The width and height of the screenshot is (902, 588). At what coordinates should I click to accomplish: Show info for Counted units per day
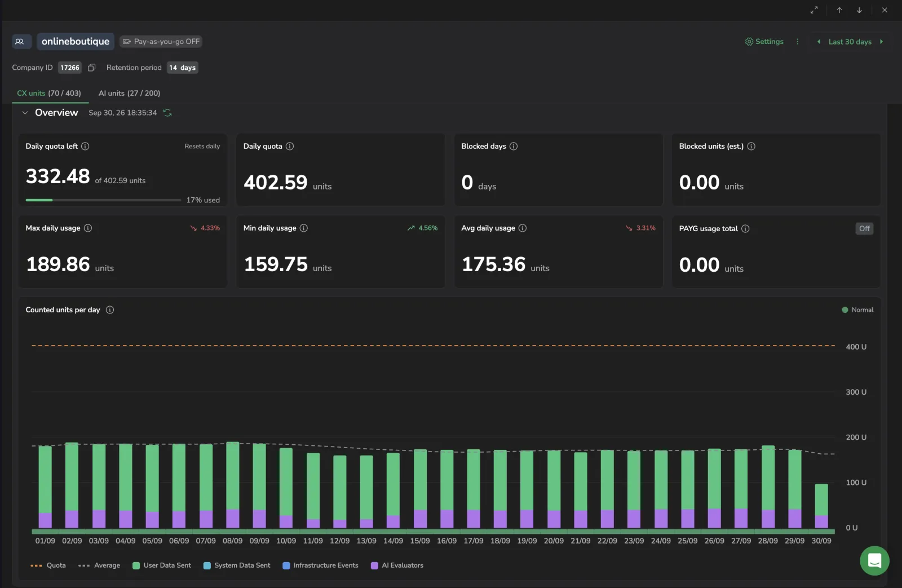[x=110, y=310]
